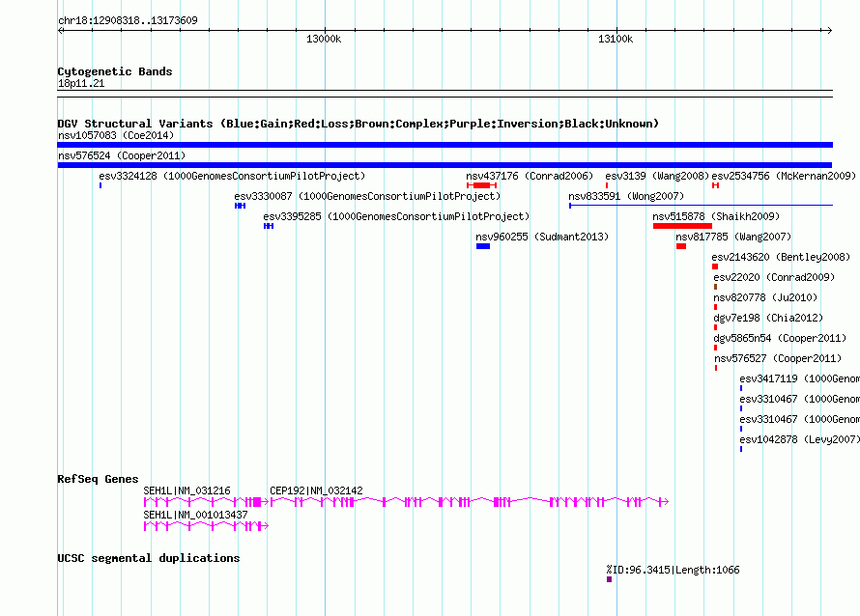
Task: Select the blue tick under esv1042878
Action: click(x=741, y=449)
